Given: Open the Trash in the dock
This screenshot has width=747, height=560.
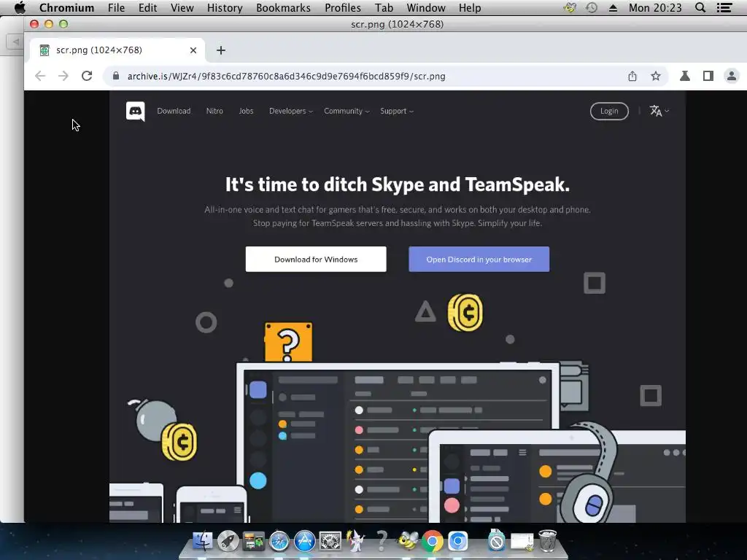Looking at the screenshot, I should point(547,541).
